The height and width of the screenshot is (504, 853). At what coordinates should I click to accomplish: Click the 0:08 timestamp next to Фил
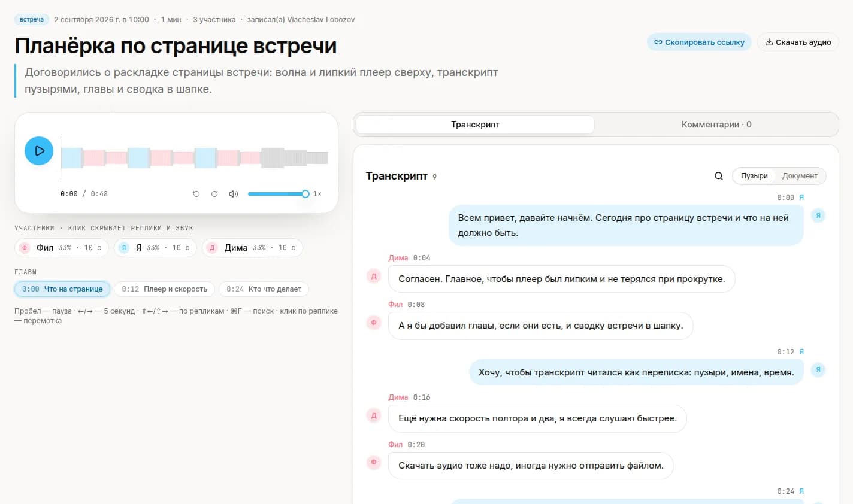(416, 305)
